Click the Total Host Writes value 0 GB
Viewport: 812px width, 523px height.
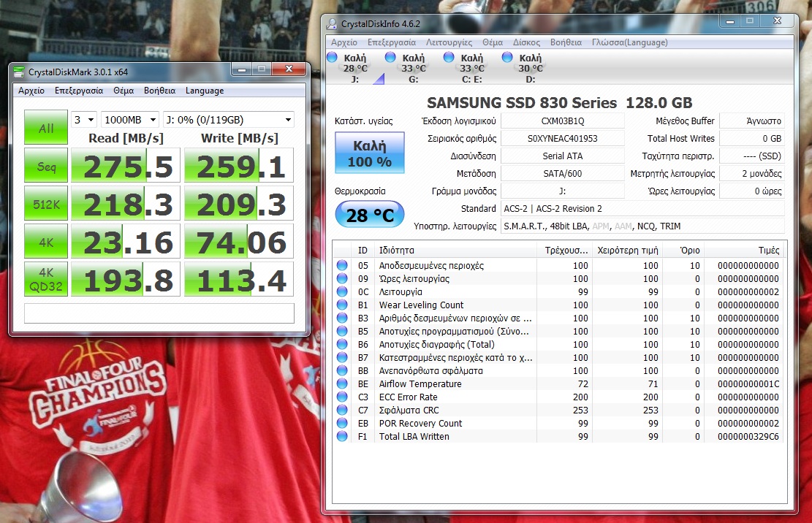pos(752,139)
